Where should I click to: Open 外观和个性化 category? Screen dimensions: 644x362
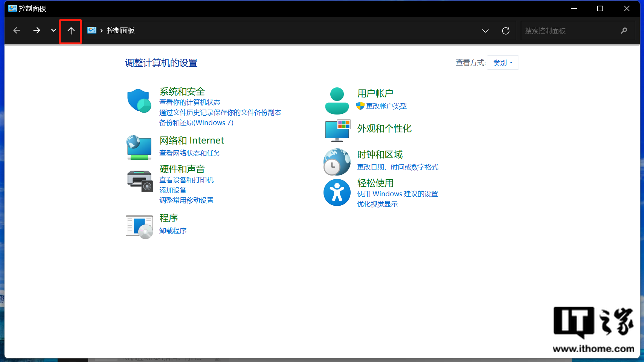(385, 128)
